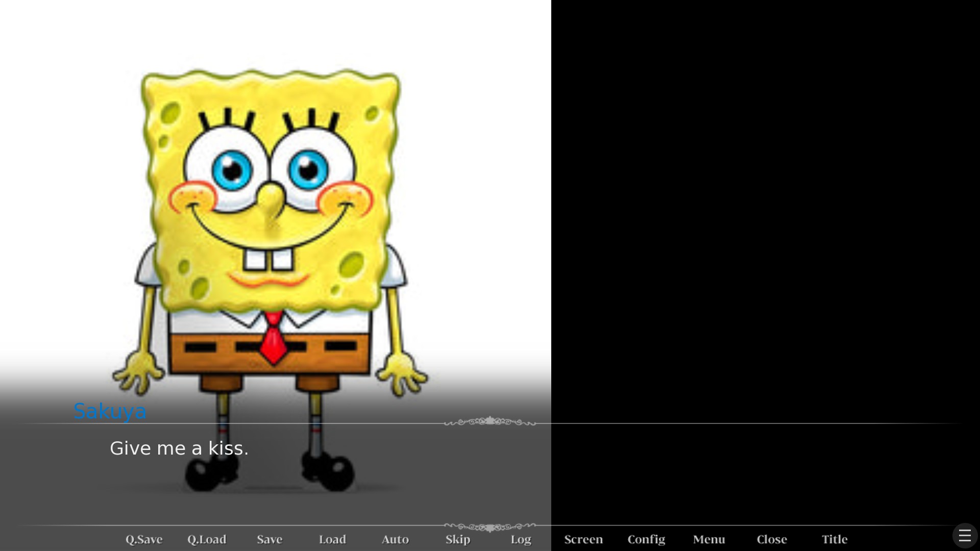
Task: Click the Q.Save quick save button
Action: [144, 539]
